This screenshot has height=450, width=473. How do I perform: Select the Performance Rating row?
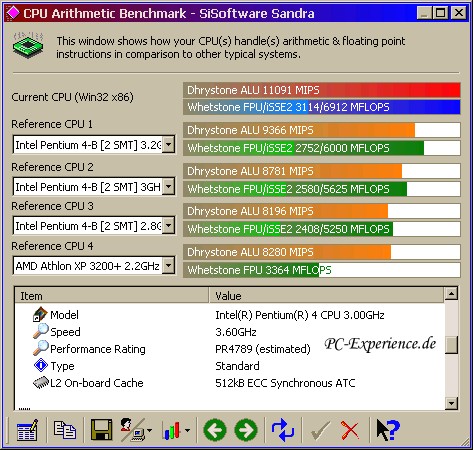click(230, 349)
